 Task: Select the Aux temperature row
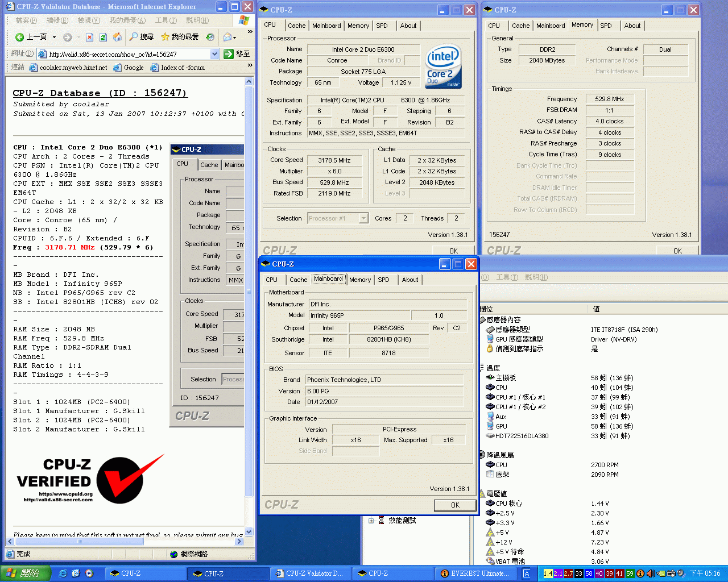pos(496,417)
